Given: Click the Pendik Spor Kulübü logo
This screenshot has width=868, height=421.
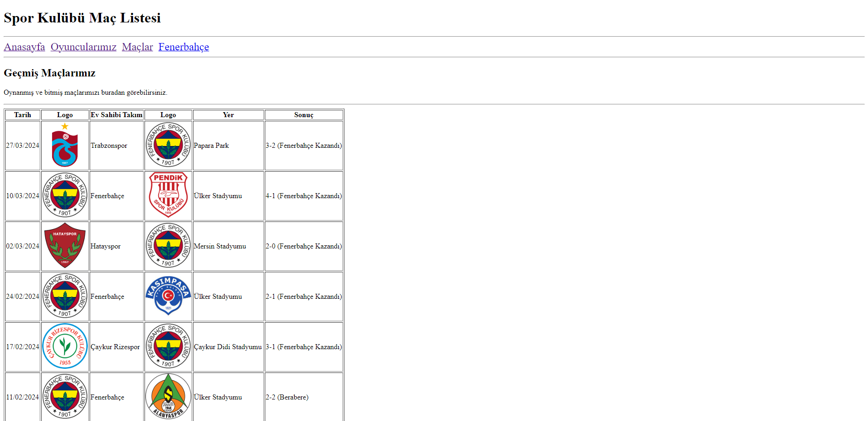Looking at the screenshot, I should [168, 195].
